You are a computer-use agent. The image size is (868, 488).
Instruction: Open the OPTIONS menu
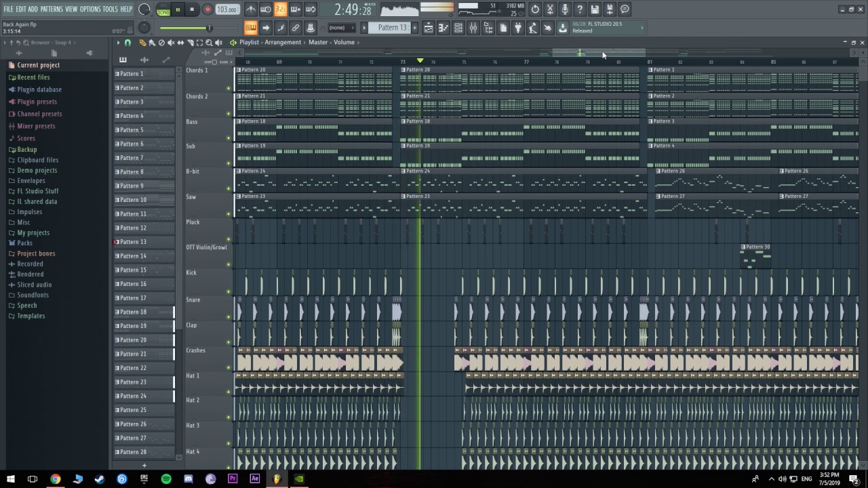click(x=90, y=9)
